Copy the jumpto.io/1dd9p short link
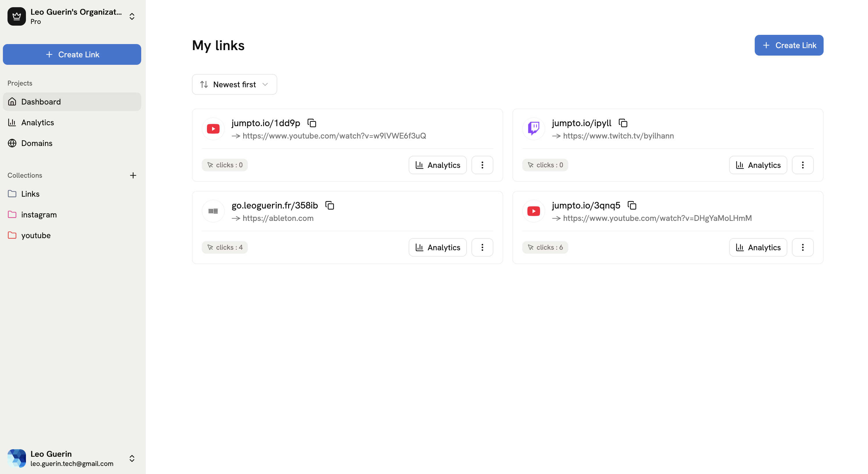The width and height of the screenshot is (868, 474). [312, 123]
